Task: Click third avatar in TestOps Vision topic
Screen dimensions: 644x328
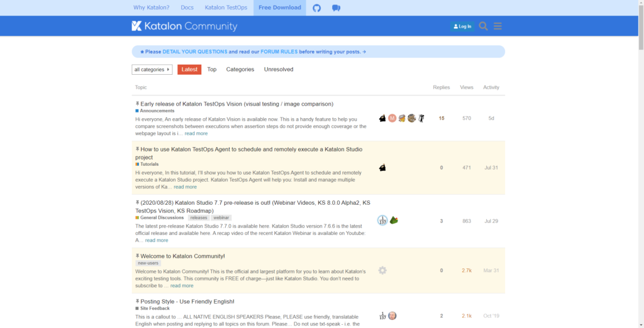Action: coord(402,118)
